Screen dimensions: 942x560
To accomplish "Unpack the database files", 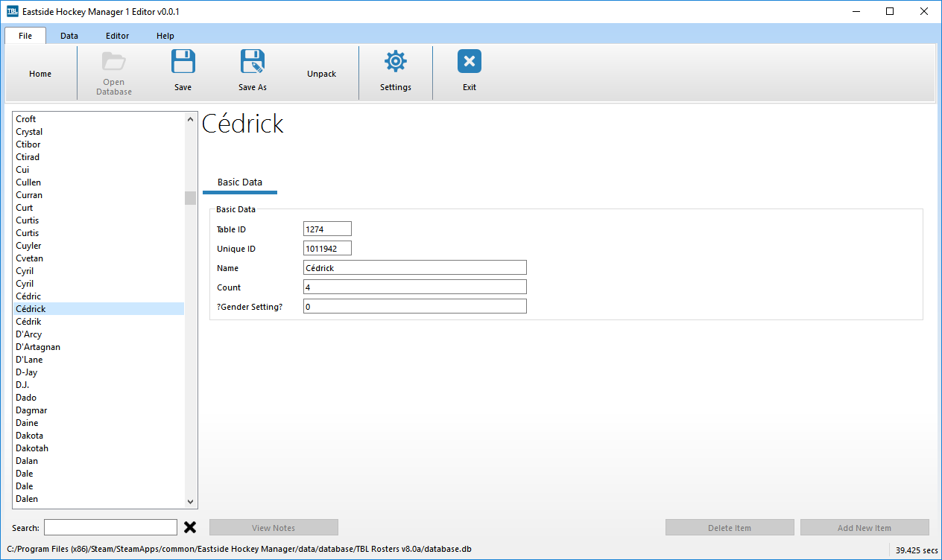I will (321, 74).
